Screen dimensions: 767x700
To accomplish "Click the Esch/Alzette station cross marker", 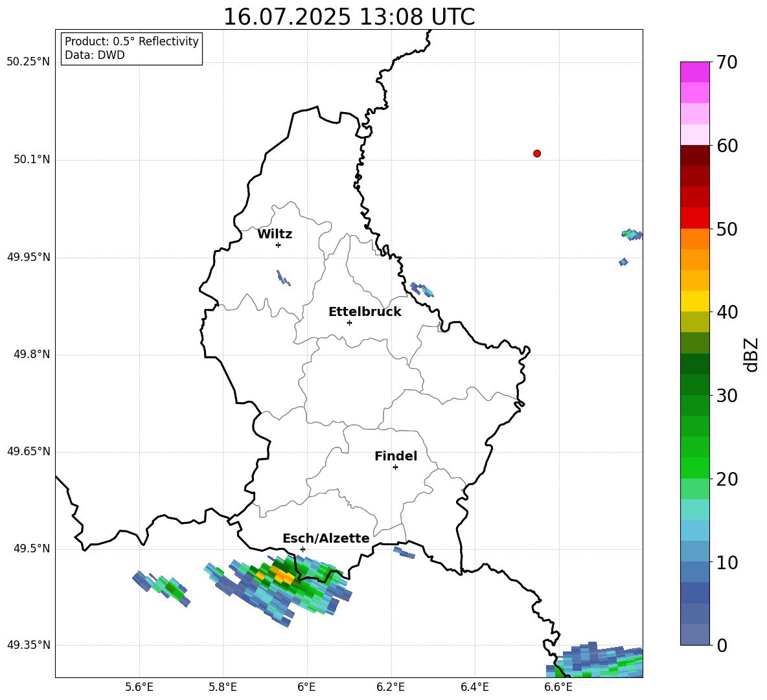I will point(303,549).
